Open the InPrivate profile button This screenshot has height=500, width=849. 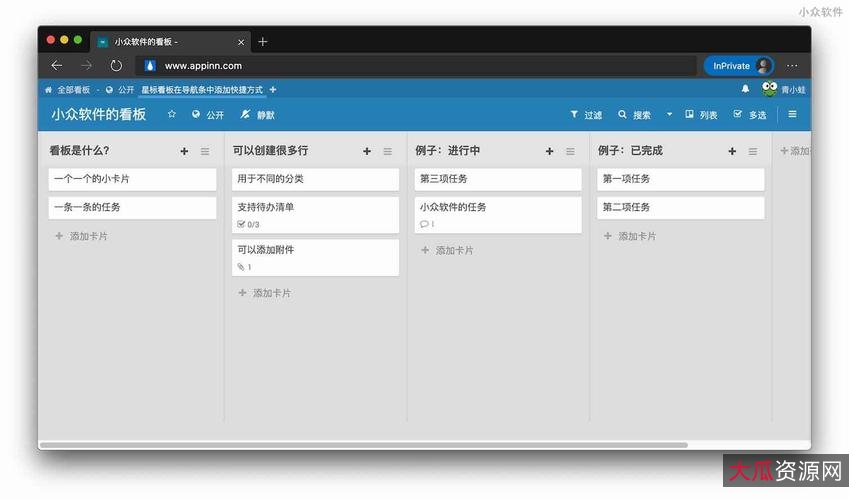pos(739,66)
